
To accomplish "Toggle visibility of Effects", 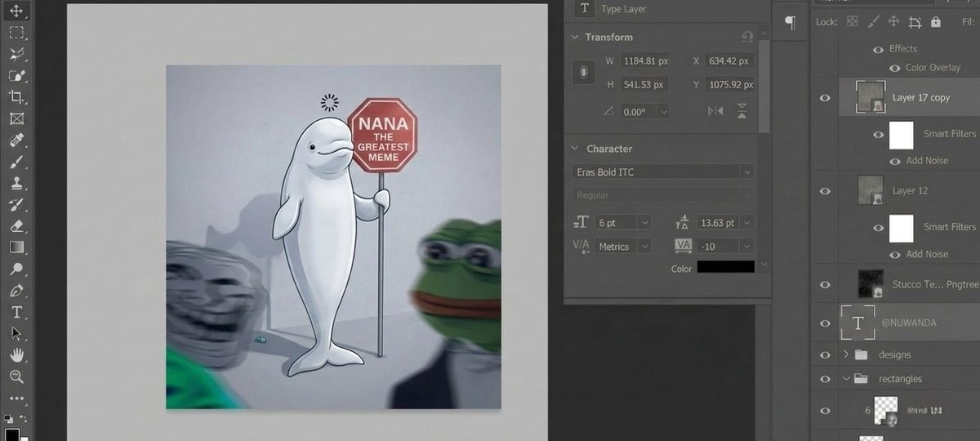I will 879,49.
